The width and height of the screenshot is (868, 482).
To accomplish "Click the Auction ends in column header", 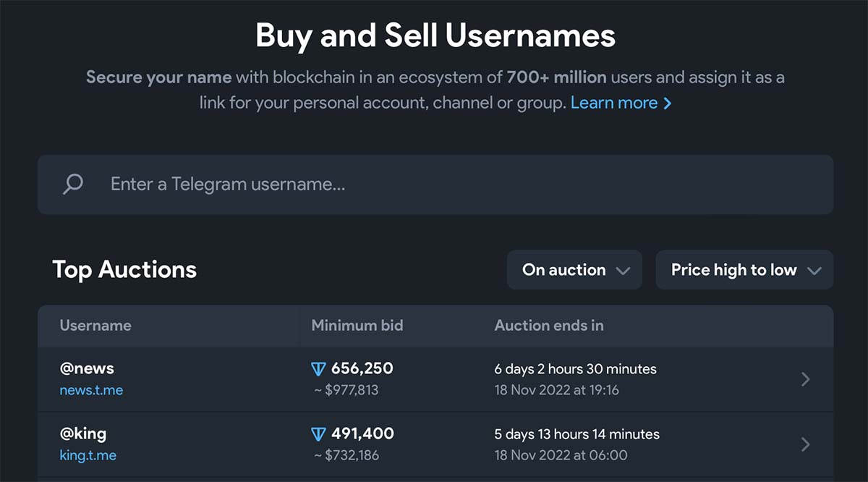I will click(x=549, y=326).
